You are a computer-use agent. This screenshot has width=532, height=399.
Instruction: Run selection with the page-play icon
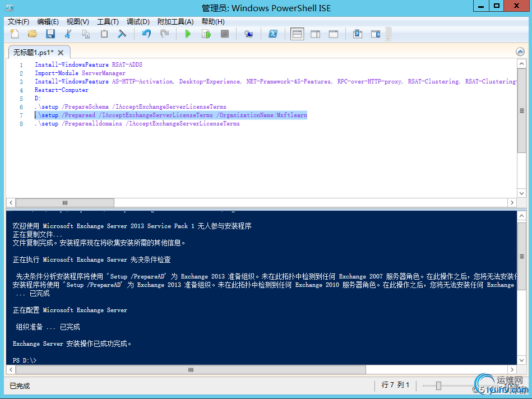click(206, 34)
